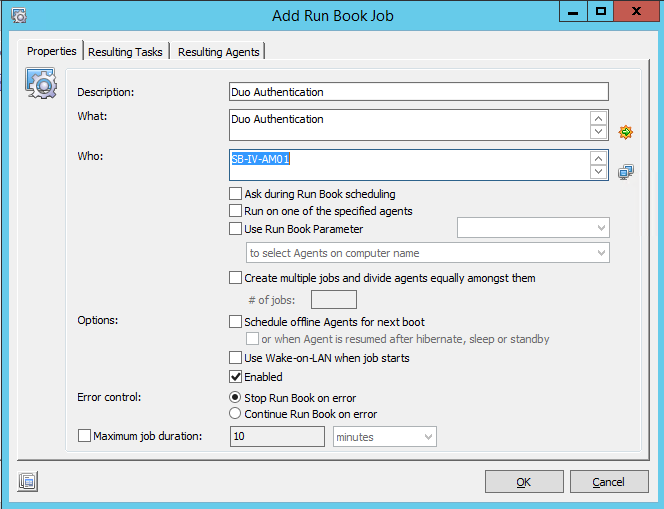
Task: Click the green arrow What selector icon
Action: (x=625, y=132)
